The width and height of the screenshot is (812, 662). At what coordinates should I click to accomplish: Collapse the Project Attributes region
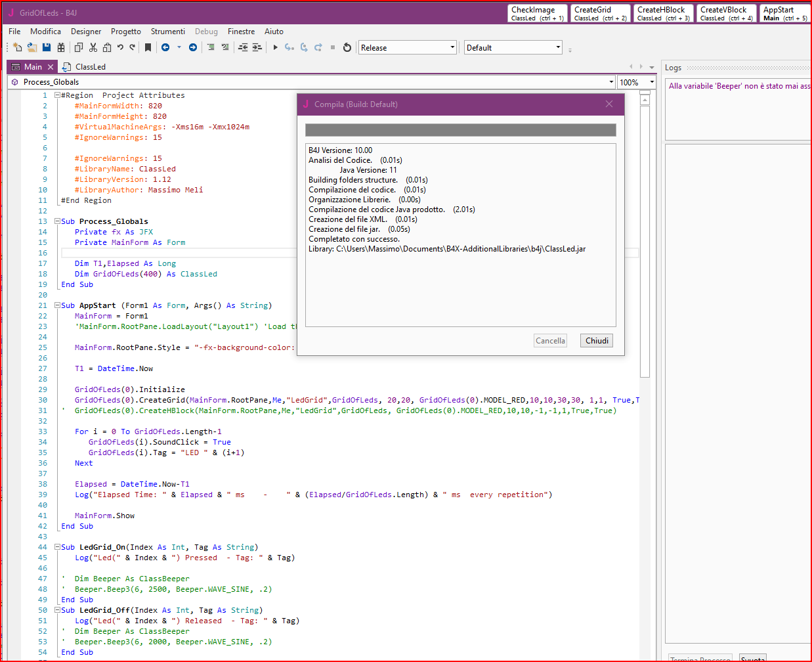tap(57, 95)
